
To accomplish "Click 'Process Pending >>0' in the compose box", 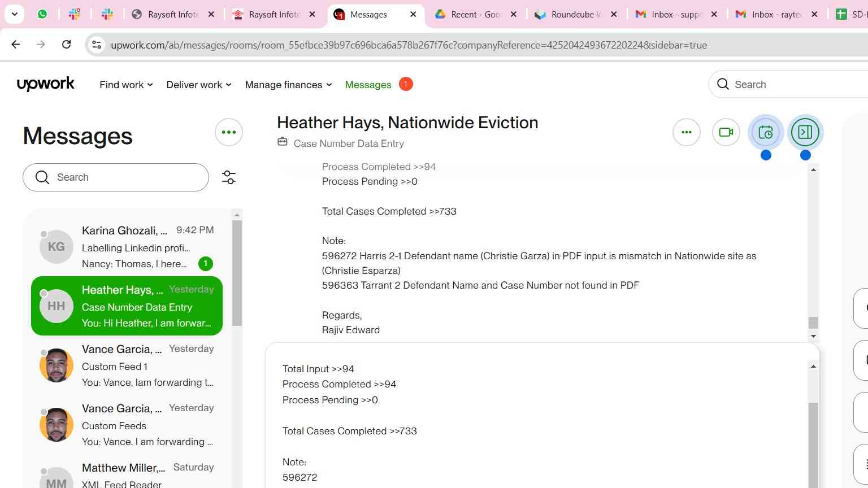I will [x=330, y=400].
